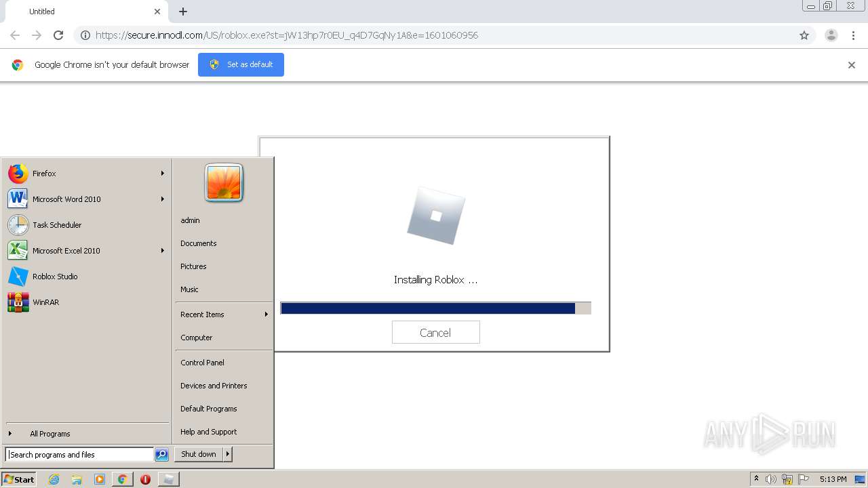868x488 pixels.
Task: Reload the current page
Action: pos(58,35)
